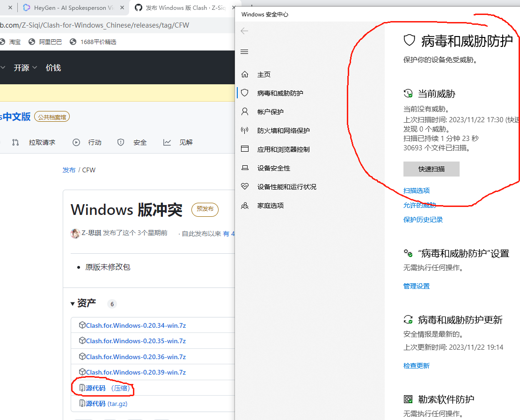Viewport: 520px width, 420px height.
Task: Select 防火墙和网络保护 in the sidebar
Action: coord(284,130)
